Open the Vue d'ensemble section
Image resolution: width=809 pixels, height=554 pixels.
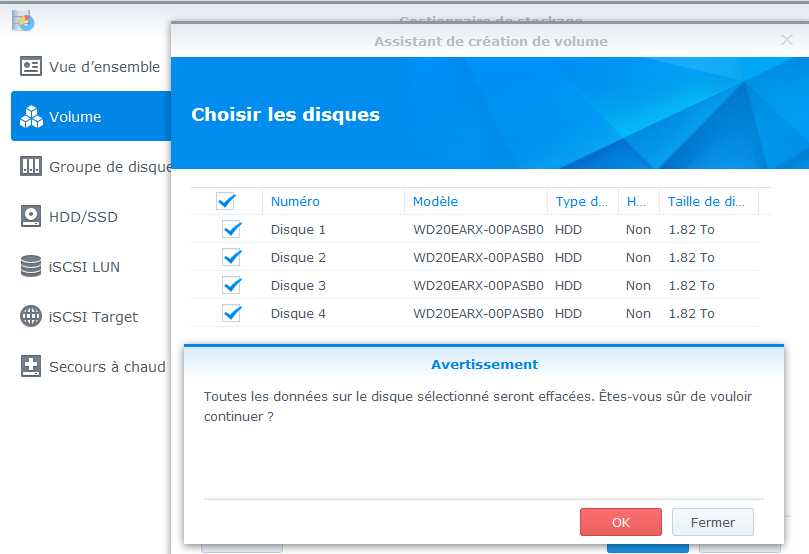[91, 67]
